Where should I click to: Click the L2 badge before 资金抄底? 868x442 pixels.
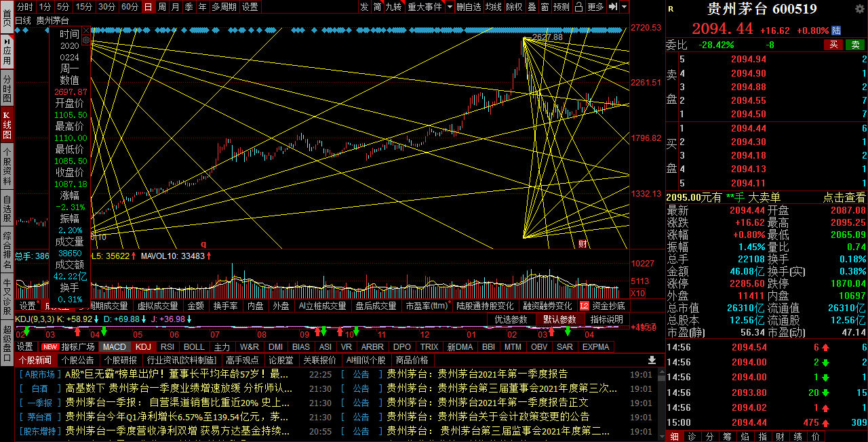[585, 306]
